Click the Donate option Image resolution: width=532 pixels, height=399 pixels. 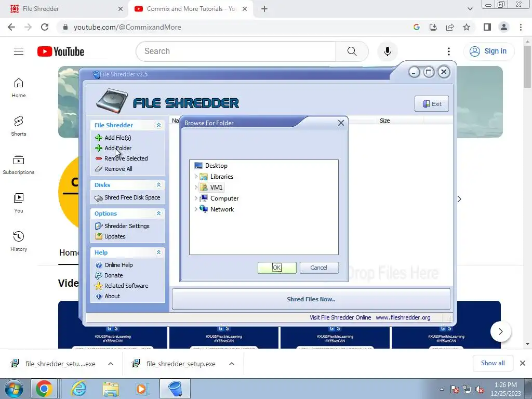tap(109, 275)
